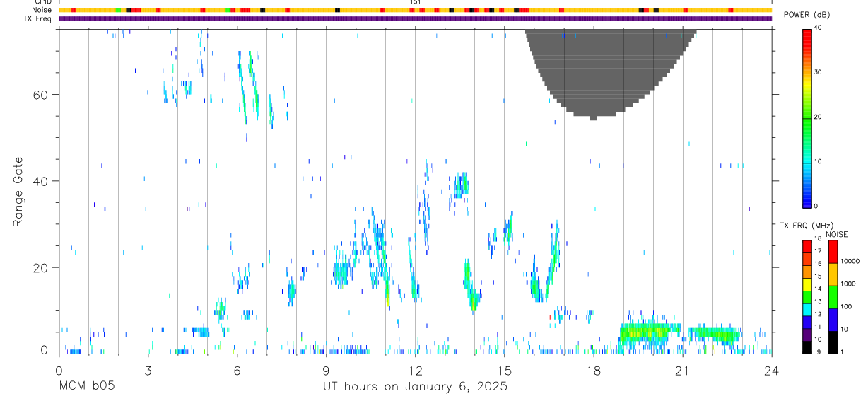Click the 'Noise' row label at top
This screenshot has height=401, width=868.
coord(42,10)
